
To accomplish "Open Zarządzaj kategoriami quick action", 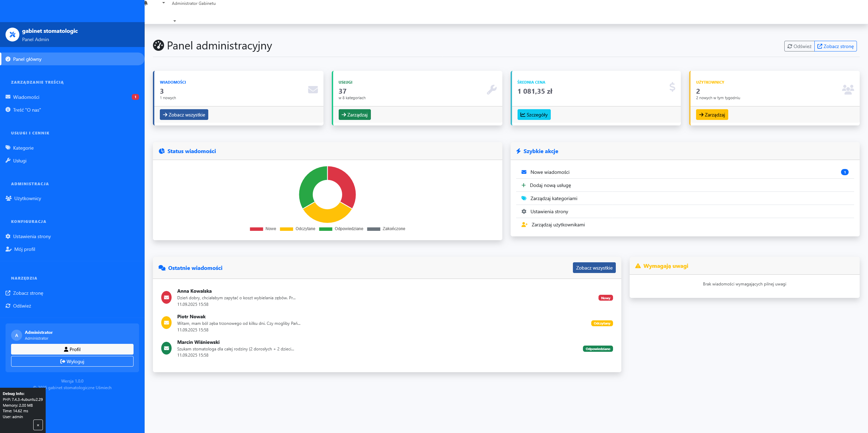I will 685,198.
